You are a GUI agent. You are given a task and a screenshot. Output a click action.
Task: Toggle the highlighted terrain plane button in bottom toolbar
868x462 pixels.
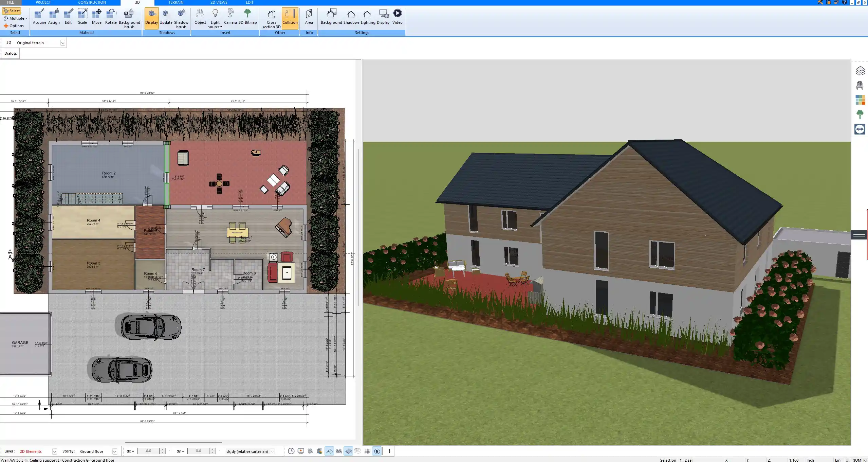348,451
